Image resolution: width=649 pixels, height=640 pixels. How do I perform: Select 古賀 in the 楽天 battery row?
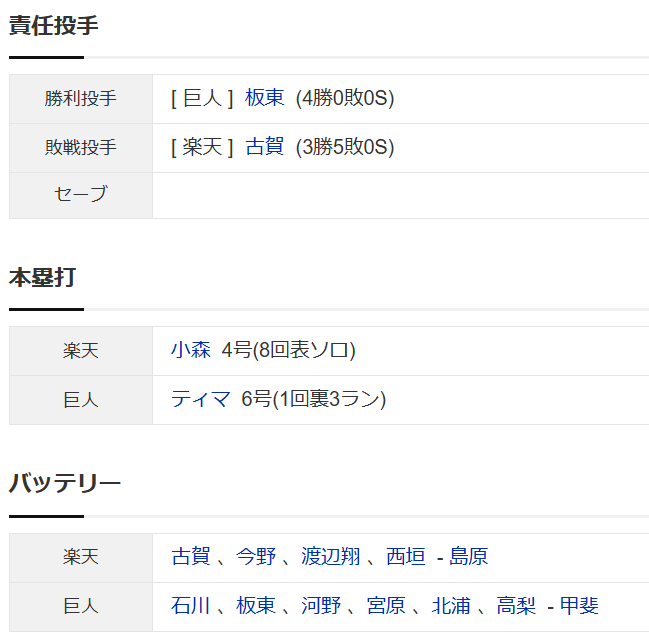pos(191,557)
